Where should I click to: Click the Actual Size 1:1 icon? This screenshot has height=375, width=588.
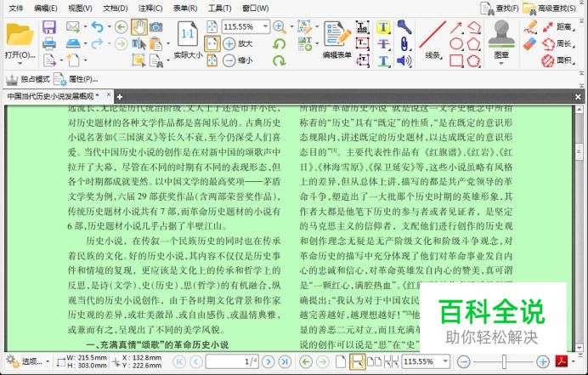pos(188,34)
